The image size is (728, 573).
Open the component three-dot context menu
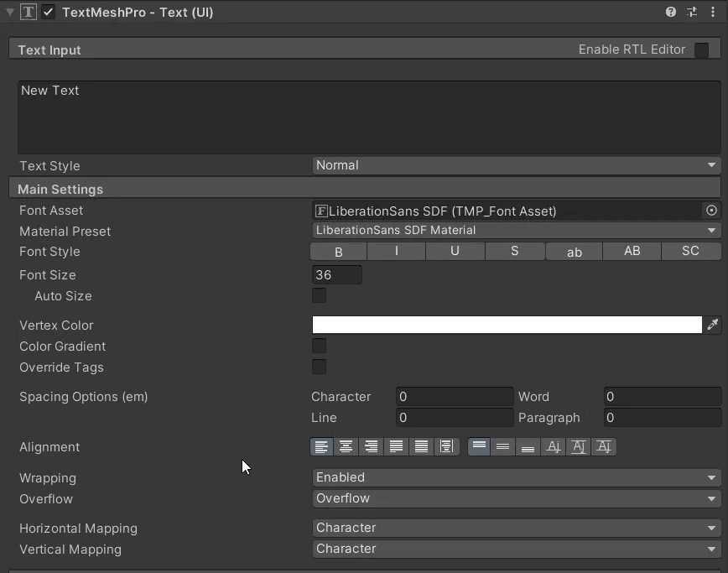point(713,12)
